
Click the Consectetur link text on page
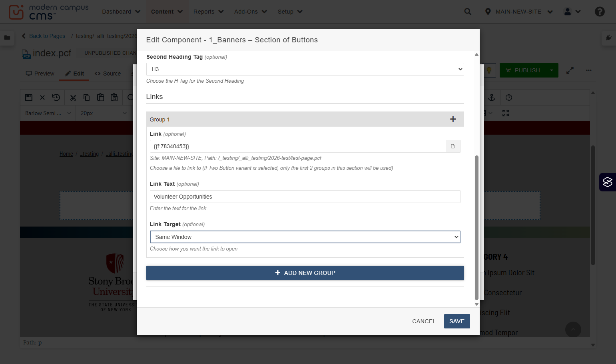click(503, 293)
